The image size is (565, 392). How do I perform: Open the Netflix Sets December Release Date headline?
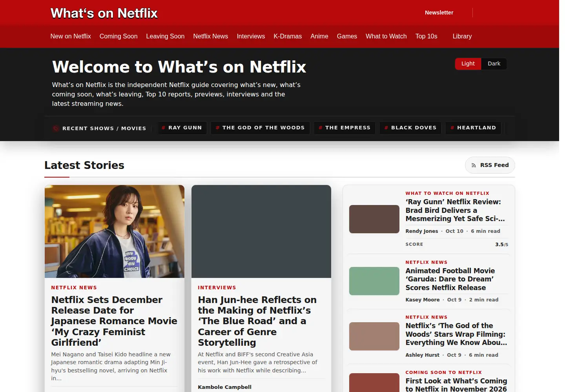click(114, 321)
